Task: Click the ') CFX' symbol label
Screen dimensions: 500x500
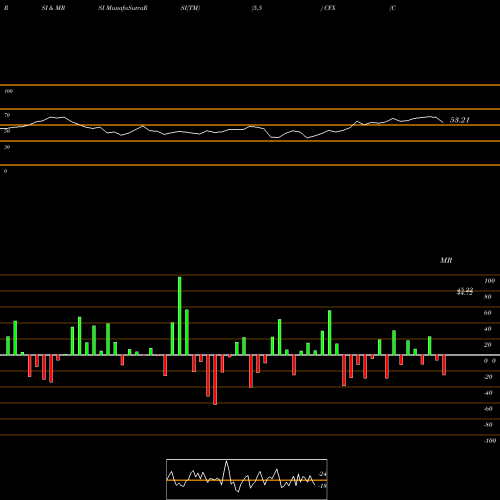Action: (328, 8)
